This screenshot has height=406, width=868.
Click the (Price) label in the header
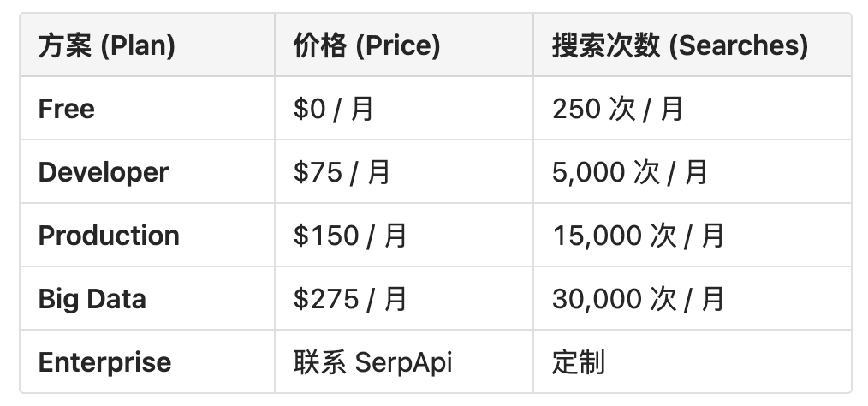click(x=397, y=45)
